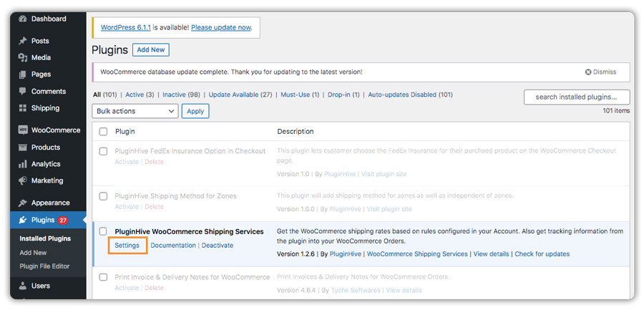Screen dimensions: 644x310
Task: Click the Analytics bar chart icon
Action: click(23, 164)
